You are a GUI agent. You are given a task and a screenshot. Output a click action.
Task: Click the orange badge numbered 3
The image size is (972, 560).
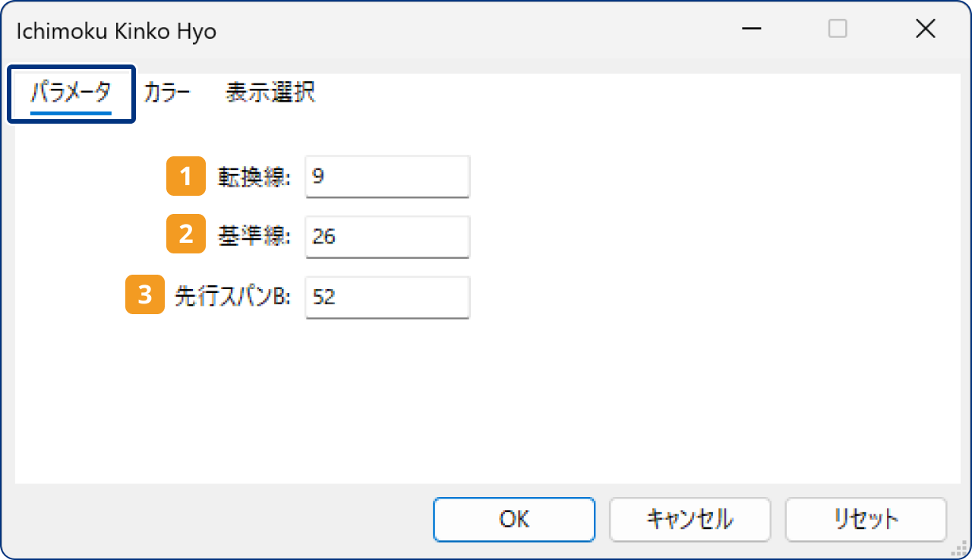pos(145,294)
